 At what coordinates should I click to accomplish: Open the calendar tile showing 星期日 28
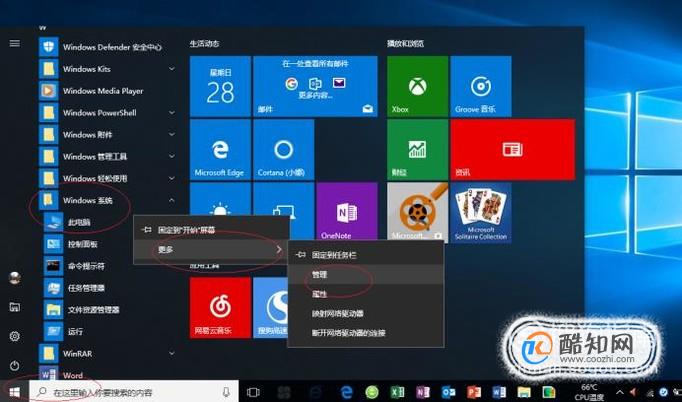[x=220, y=86]
